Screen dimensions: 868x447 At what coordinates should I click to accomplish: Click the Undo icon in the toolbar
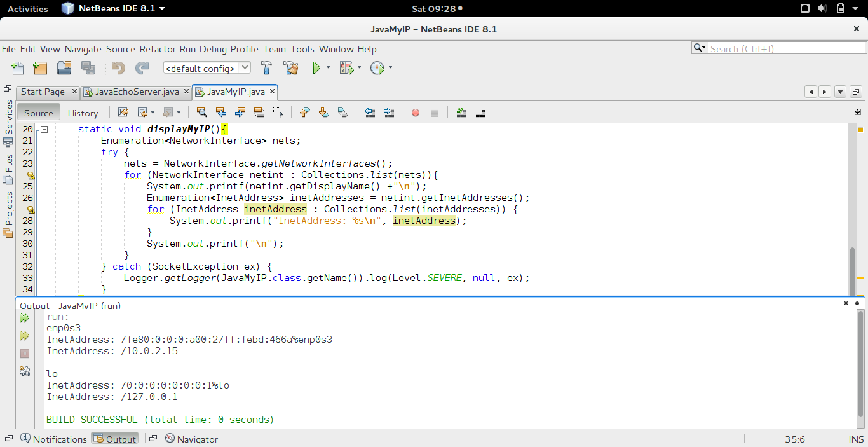click(118, 67)
